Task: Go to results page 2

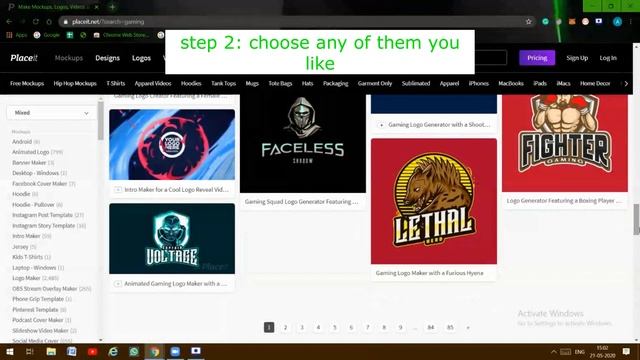Action: [x=285, y=327]
